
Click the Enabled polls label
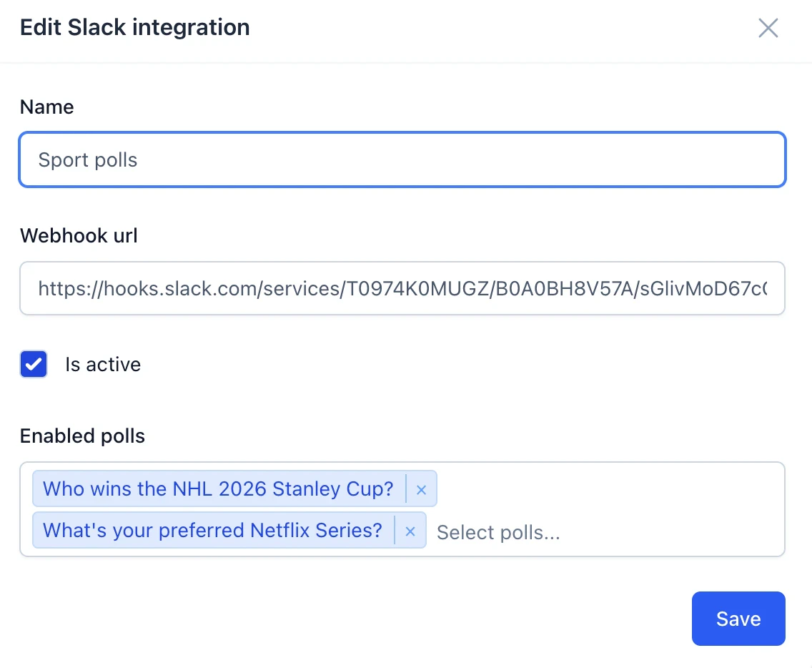[82, 436]
